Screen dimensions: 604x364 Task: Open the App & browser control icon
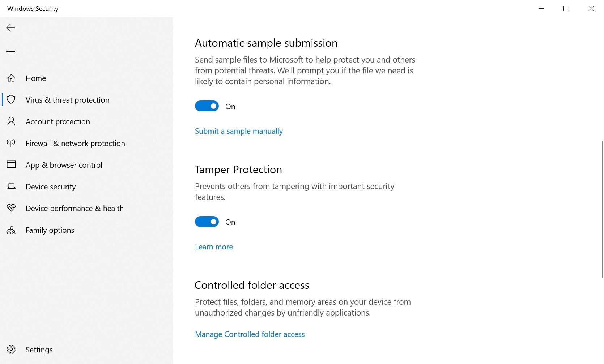[x=11, y=165]
